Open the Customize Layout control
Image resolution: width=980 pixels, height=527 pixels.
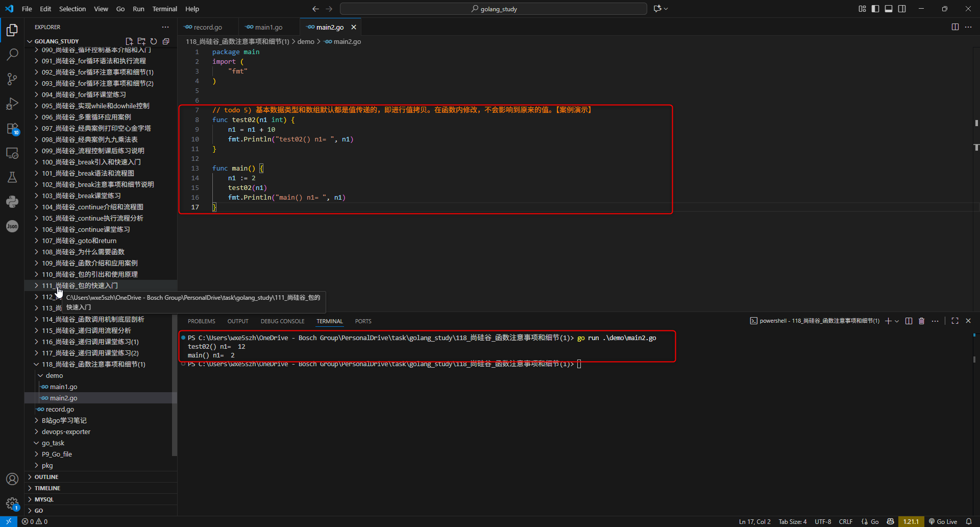pyautogui.click(x=862, y=9)
